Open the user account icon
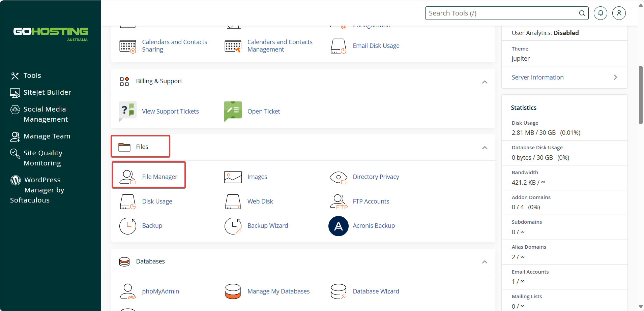This screenshot has height=311, width=644. [619, 13]
